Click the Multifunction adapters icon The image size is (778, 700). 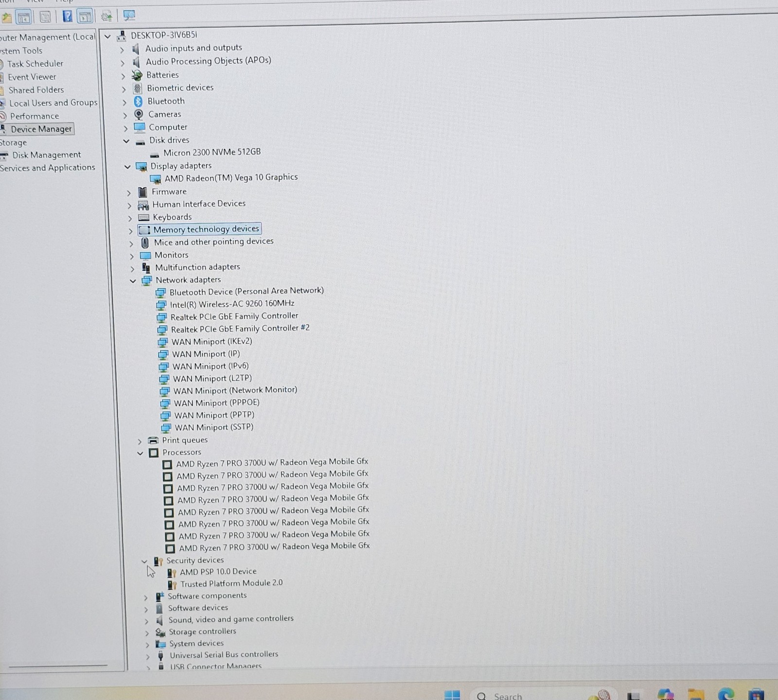coord(146,268)
